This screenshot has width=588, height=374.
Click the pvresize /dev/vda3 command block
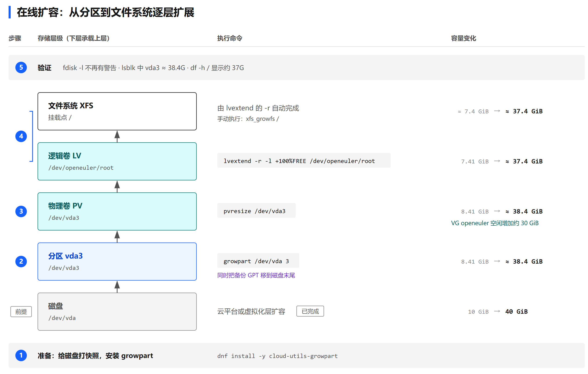click(256, 211)
